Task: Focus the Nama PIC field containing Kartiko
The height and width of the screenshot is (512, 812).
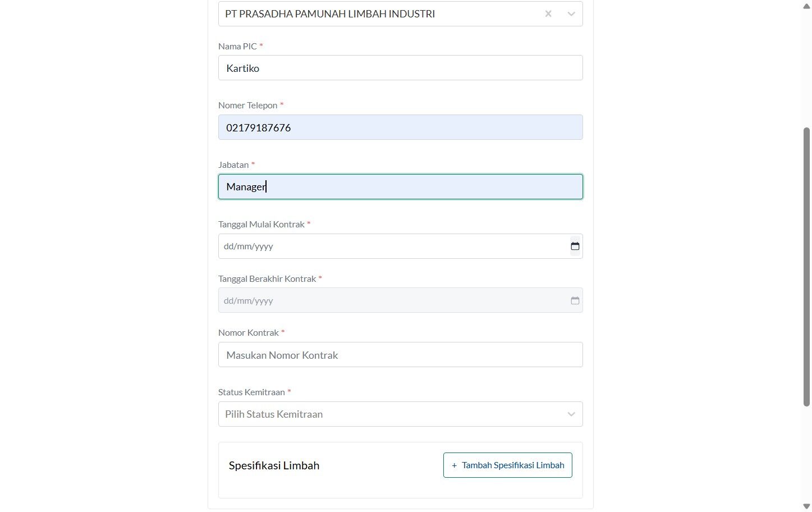Action: (400, 68)
